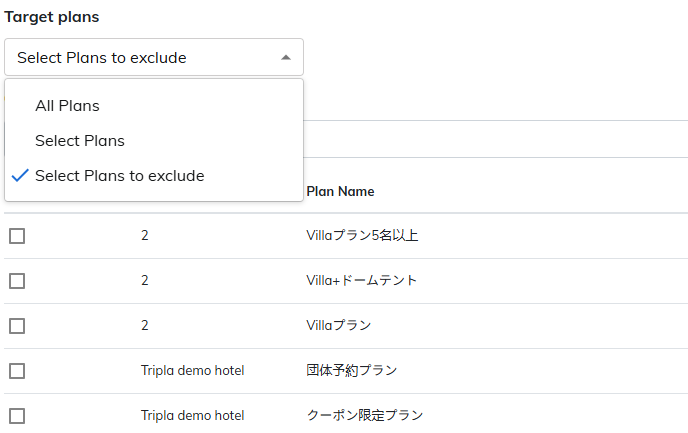Click Tripla demo hotel in 団体予約プラン row
This screenshot has height=433, width=688.
coord(192,371)
